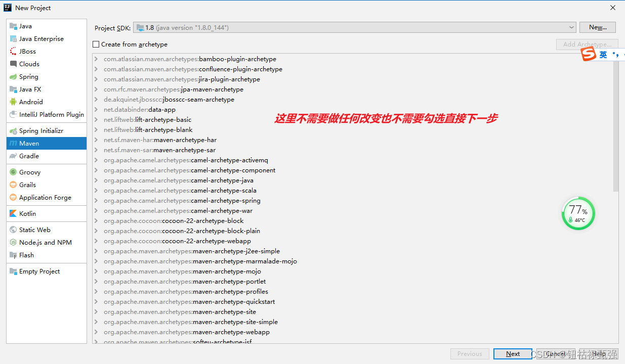Expand the maven-archetype-webapp chevron
The width and height of the screenshot is (625, 364).
[x=96, y=332]
